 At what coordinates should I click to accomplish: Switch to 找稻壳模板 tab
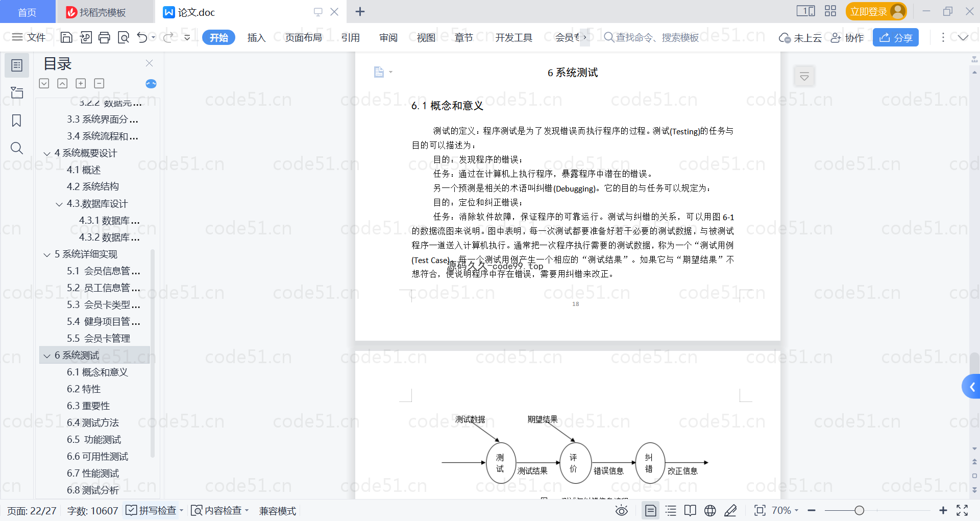pyautogui.click(x=105, y=12)
